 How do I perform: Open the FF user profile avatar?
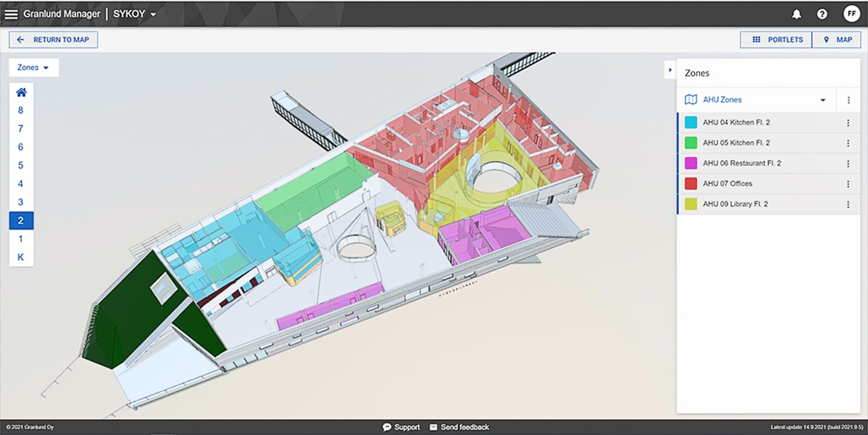click(x=851, y=14)
